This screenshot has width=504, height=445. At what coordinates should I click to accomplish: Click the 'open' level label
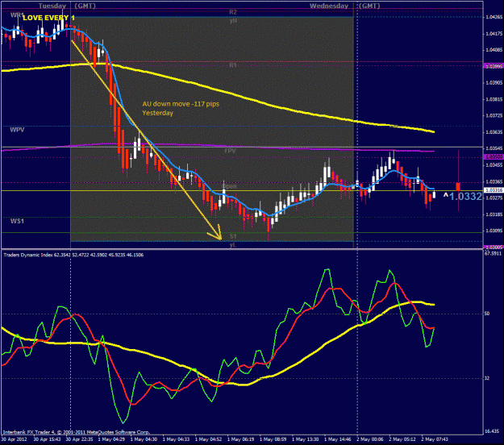(229, 186)
